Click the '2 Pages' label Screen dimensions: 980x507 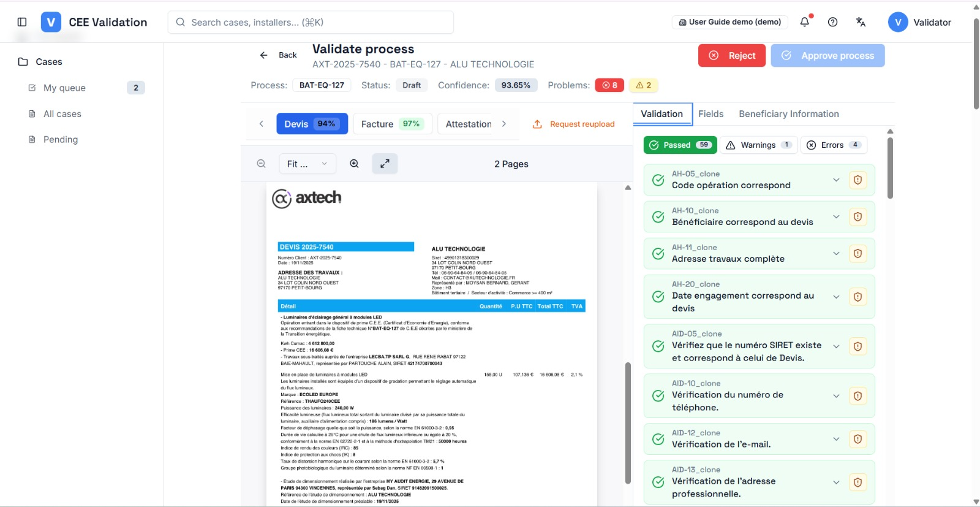511,164
